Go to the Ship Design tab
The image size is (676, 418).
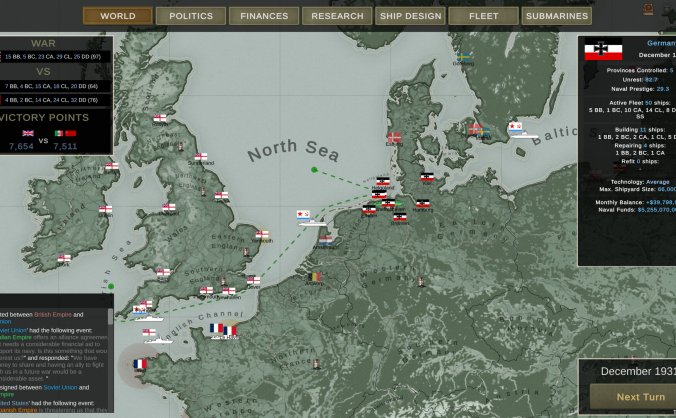click(408, 16)
